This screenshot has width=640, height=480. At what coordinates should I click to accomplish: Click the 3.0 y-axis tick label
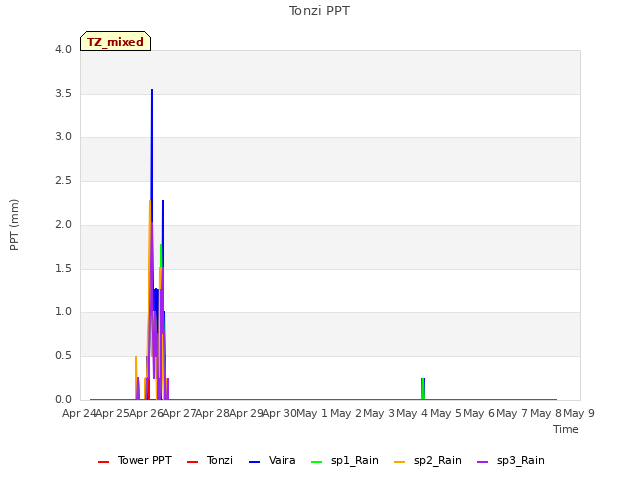[63, 137]
